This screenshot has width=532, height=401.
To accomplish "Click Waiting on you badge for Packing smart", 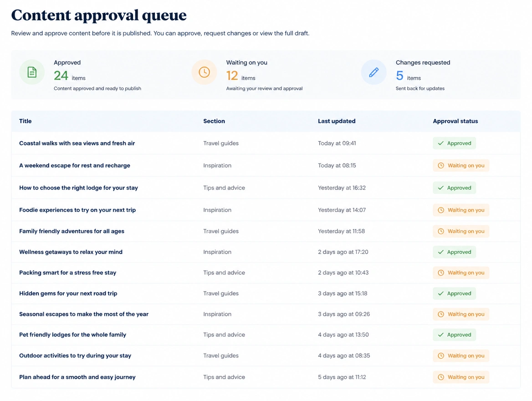I will coord(461,272).
